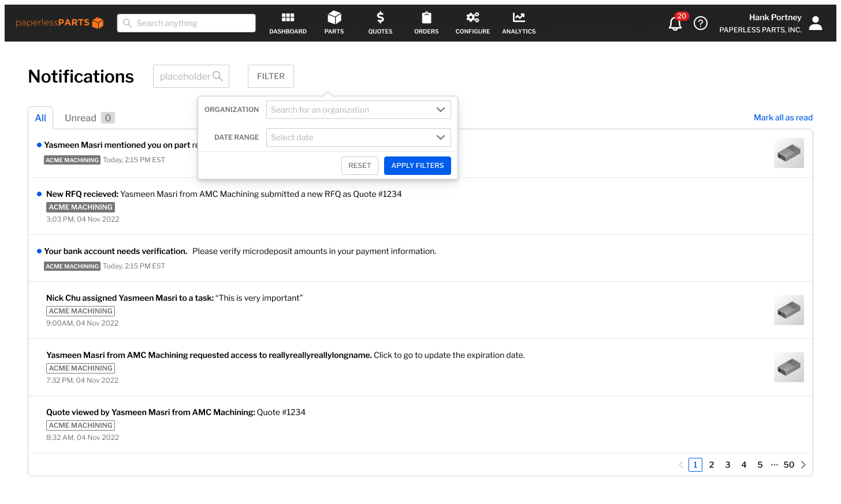
Task: Switch to the Unread tab
Action: [80, 117]
